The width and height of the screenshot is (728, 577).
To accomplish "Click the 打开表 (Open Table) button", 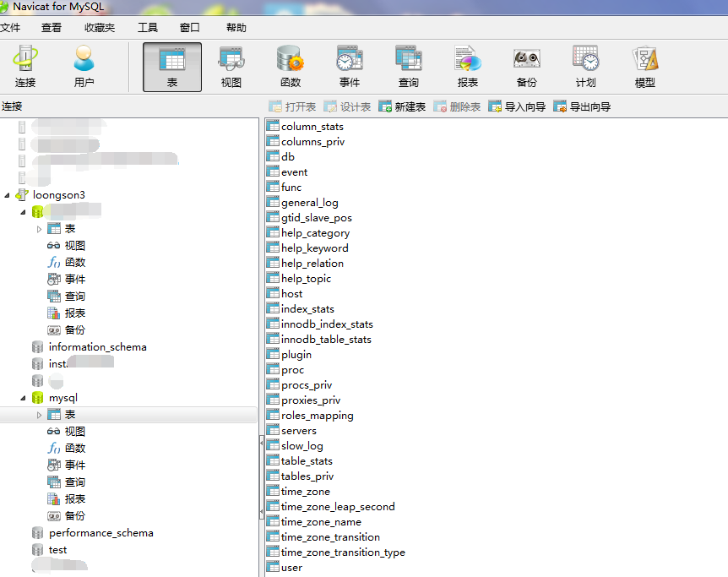I will point(292,106).
